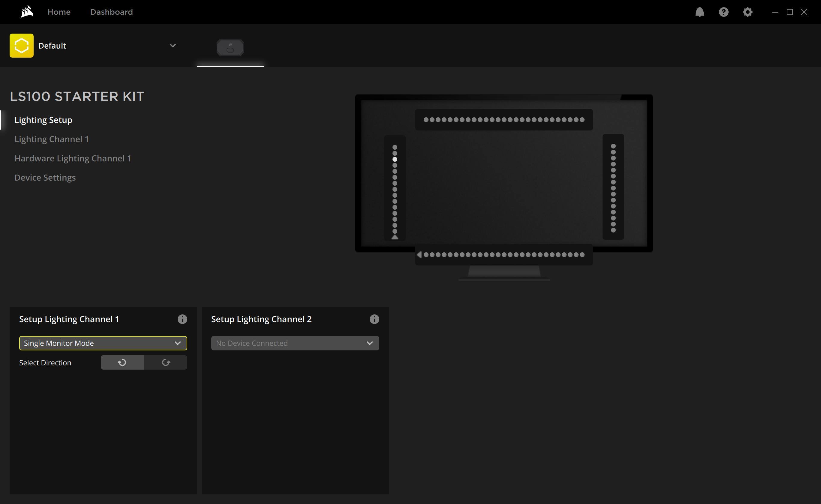Viewport: 821px width, 504px height.
Task: Select the LS100 device thumbnail tab
Action: 230,48
